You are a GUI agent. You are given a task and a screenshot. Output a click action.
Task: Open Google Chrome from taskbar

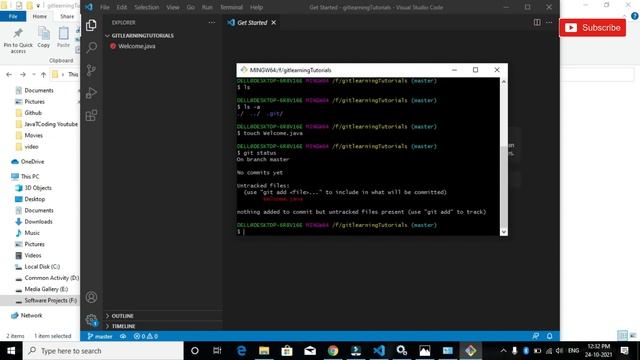click(333, 351)
